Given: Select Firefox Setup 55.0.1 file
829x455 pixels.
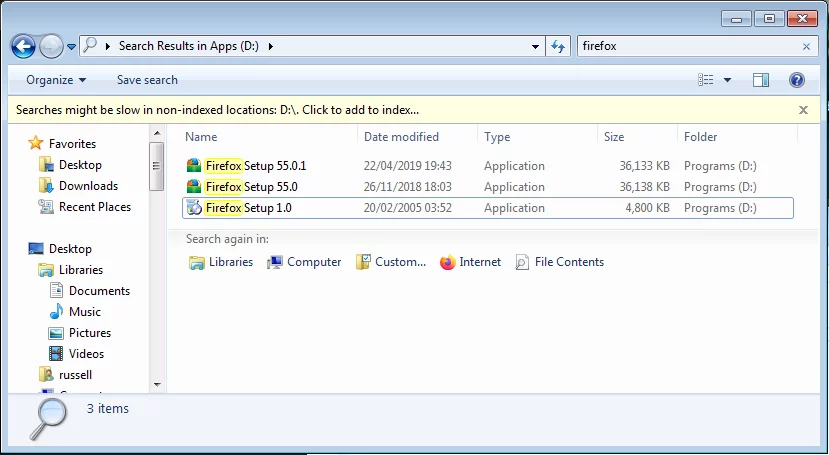Looking at the screenshot, I should 255,166.
